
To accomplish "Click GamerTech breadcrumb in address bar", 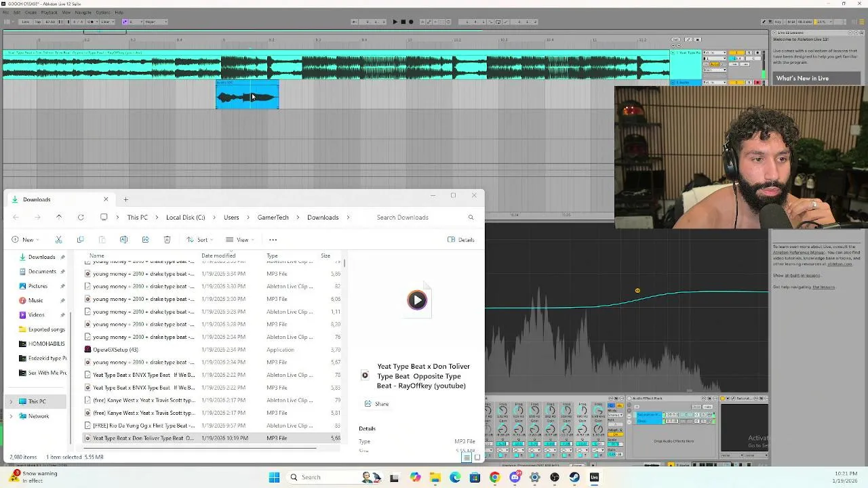I will [273, 217].
